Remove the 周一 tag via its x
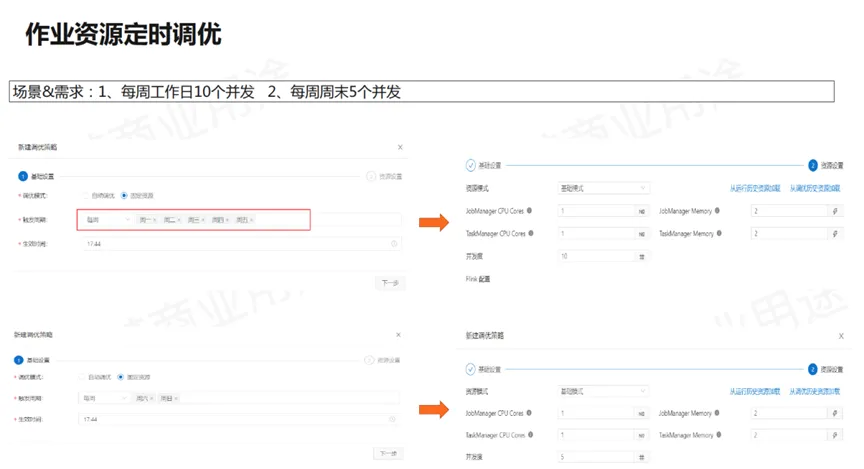Viewport: 864px width, 469px height. (154, 220)
